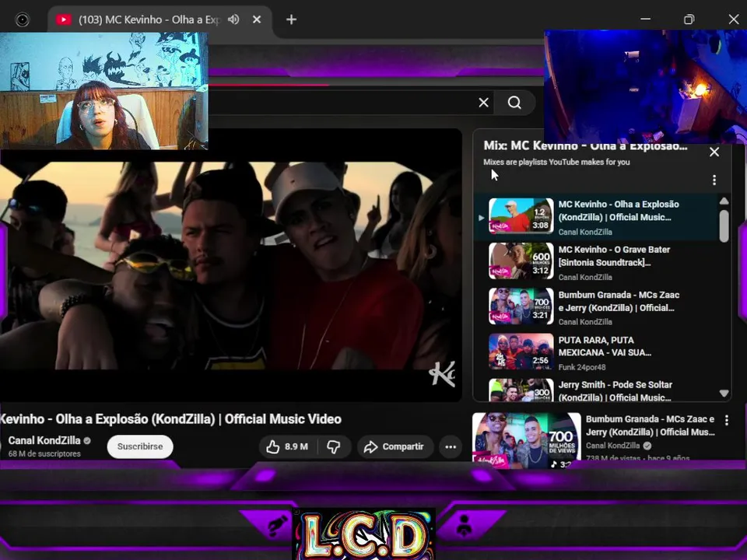This screenshot has width=747, height=560.
Task: Click the playlist scrollbar thumb
Action: click(x=724, y=226)
